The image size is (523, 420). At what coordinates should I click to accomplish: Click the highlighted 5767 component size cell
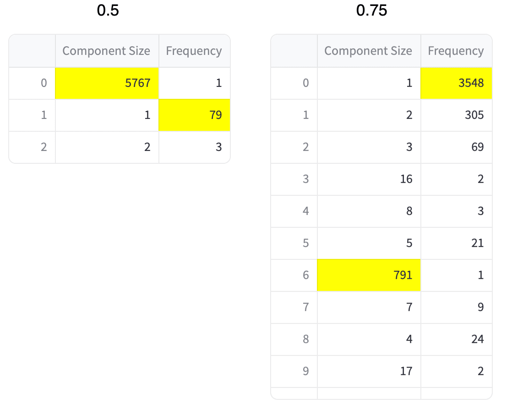point(107,83)
